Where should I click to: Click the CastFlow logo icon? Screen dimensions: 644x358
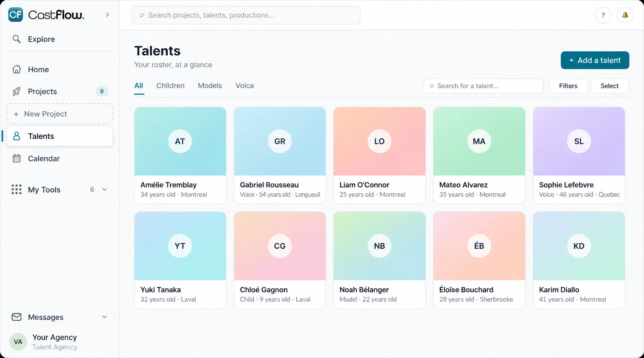(x=16, y=15)
